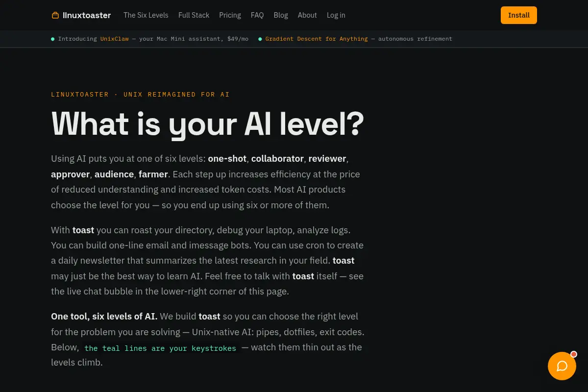Click the red notification badge on chat
The width and height of the screenshot is (588, 392).
point(574,354)
